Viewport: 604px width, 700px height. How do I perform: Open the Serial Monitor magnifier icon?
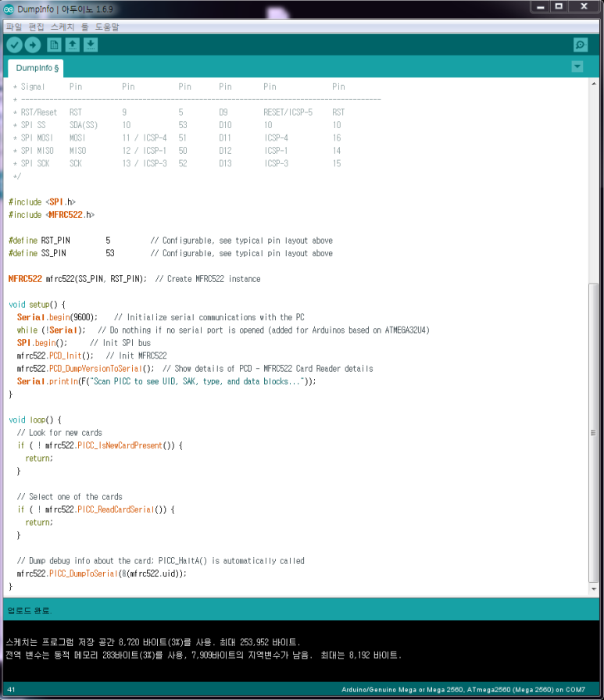[x=581, y=45]
